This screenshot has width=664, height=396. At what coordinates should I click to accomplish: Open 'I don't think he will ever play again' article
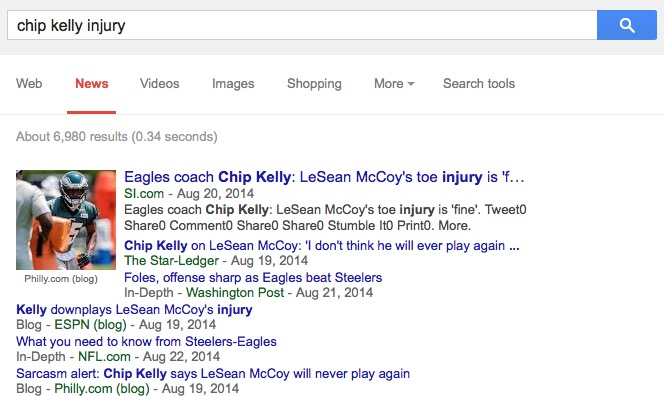322,246
